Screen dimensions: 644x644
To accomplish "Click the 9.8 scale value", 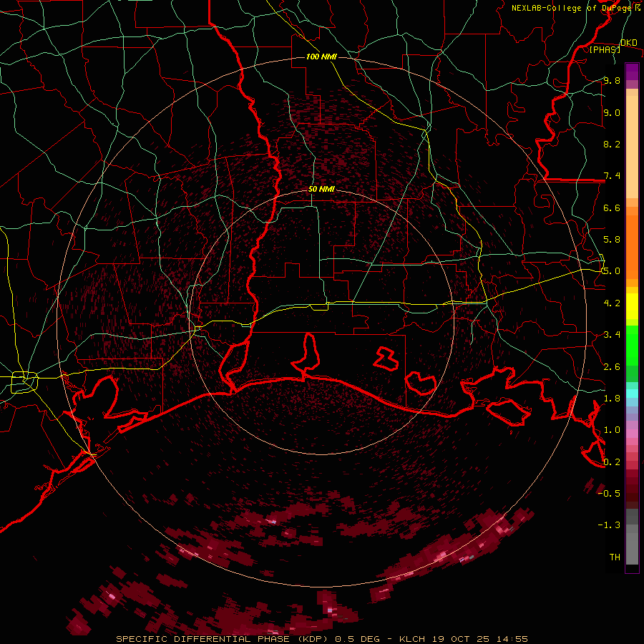I will pyautogui.click(x=612, y=80).
